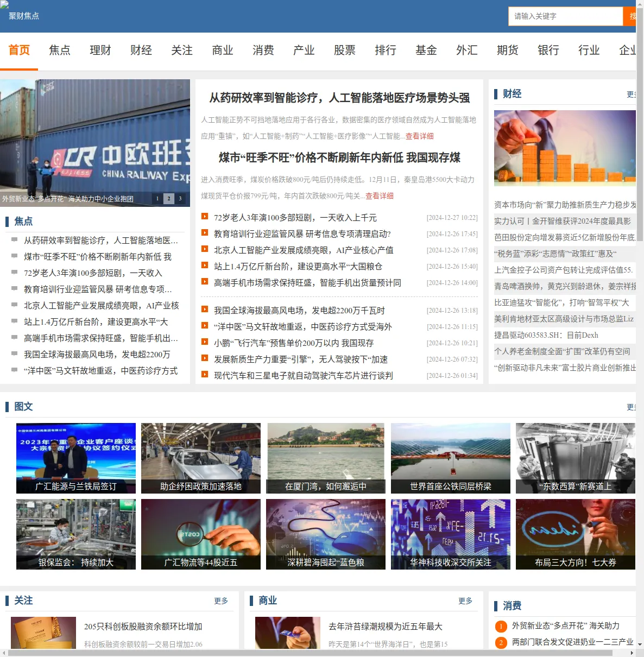644x657 pixels.
Task: Open the 深耕碧海囤起"蓝色粮 photo
Action: click(x=326, y=534)
